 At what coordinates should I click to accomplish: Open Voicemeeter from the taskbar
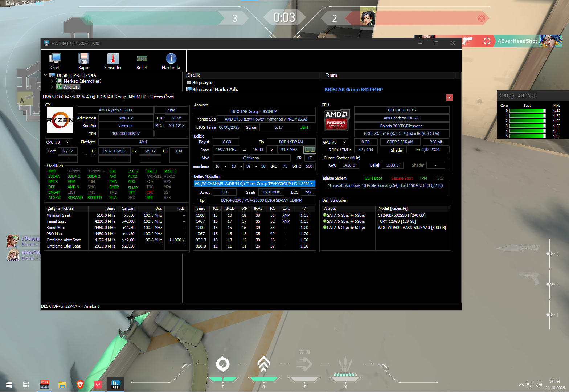point(45,384)
